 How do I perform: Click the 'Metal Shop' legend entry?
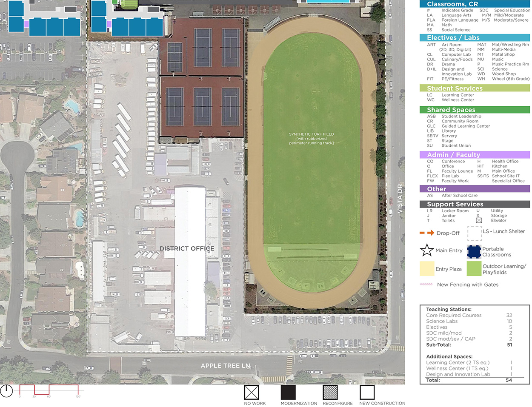503,54
